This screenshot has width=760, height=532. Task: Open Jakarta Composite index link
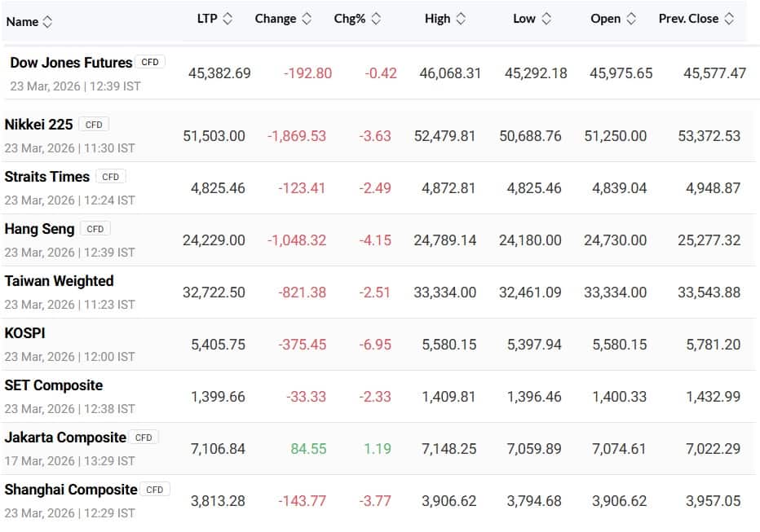(x=65, y=437)
